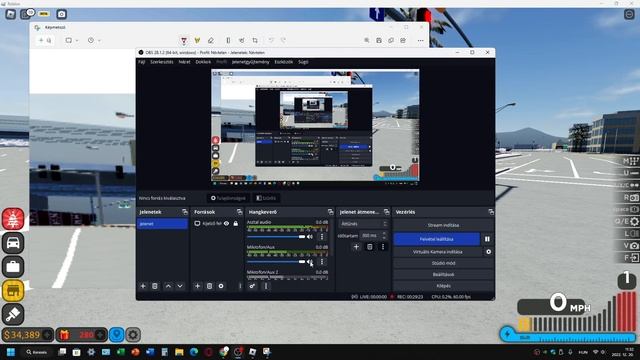Pause the recording in OBS
The image size is (640, 360).
coord(487,239)
